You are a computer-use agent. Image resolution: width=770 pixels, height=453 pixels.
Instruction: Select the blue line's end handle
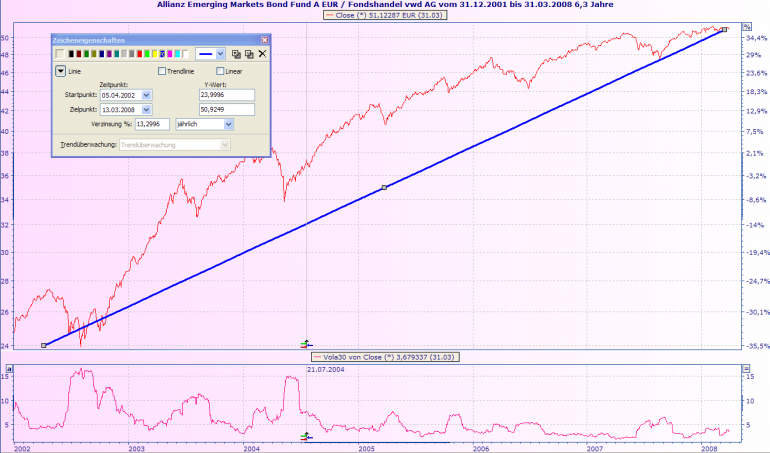pyautogui.click(x=724, y=29)
